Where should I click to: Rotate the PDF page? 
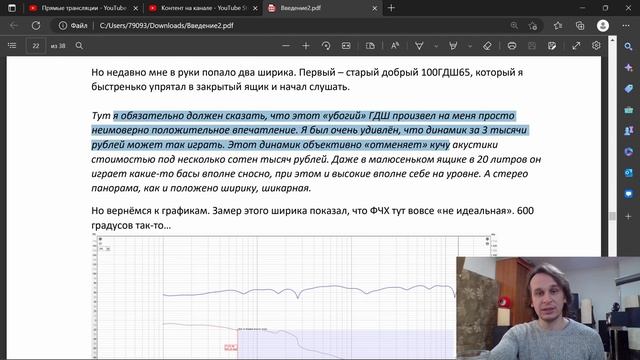pos(326,46)
